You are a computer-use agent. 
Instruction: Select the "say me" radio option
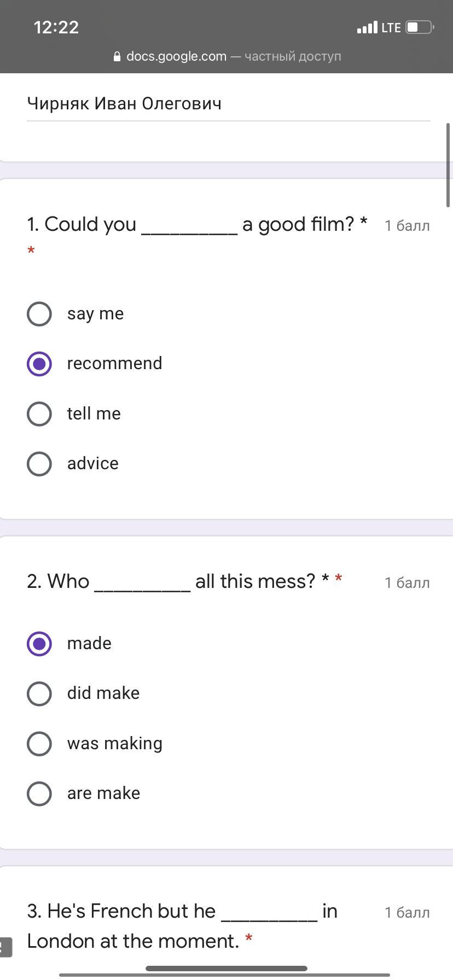pyautogui.click(x=39, y=314)
